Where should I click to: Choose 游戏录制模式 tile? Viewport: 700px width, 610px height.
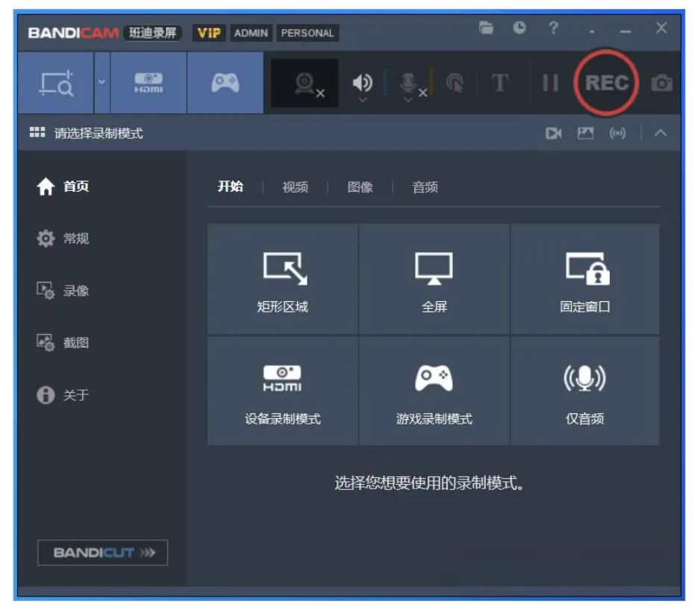point(434,391)
